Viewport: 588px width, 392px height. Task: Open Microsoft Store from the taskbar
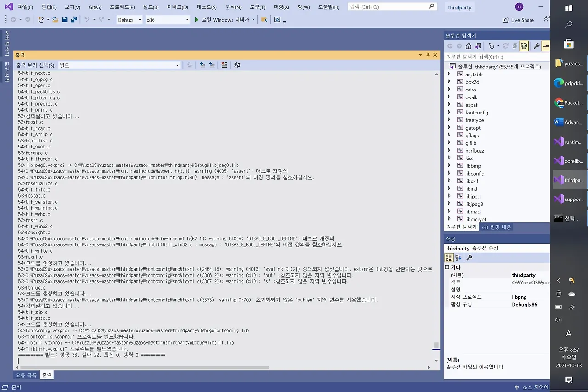[x=569, y=44]
